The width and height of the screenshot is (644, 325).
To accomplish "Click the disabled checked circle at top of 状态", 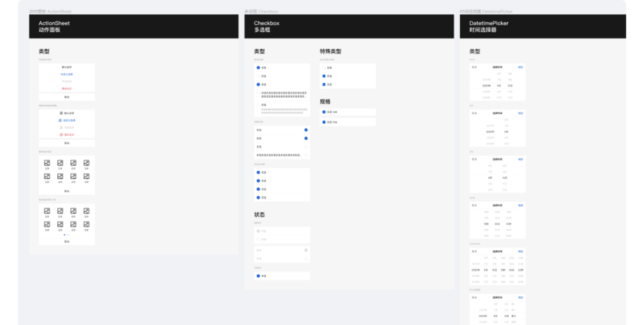I will click(258, 231).
